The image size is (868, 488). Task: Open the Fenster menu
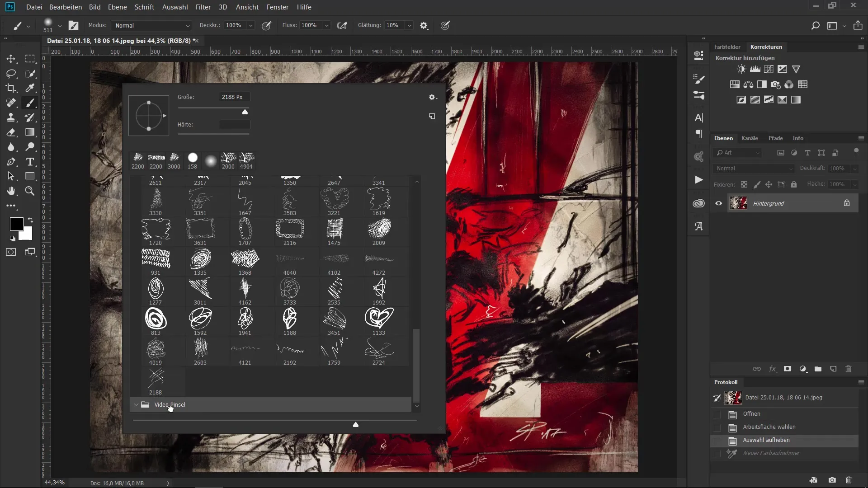(278, 7)
